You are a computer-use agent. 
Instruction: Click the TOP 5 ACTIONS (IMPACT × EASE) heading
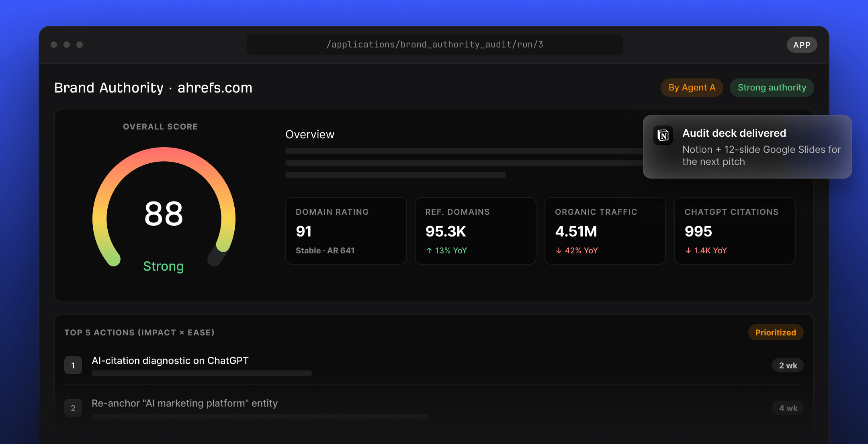(139, 333)
